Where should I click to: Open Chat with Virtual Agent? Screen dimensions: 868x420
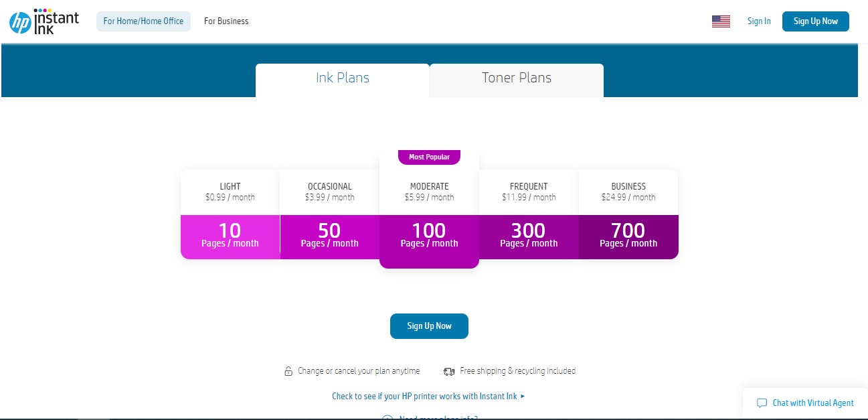[x=812, y=403]
